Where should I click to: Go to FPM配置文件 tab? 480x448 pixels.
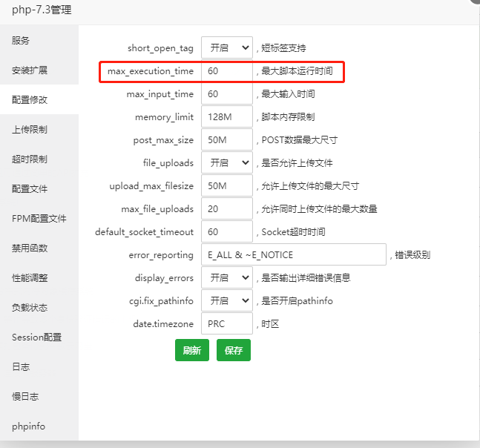[x=39, y=219]
